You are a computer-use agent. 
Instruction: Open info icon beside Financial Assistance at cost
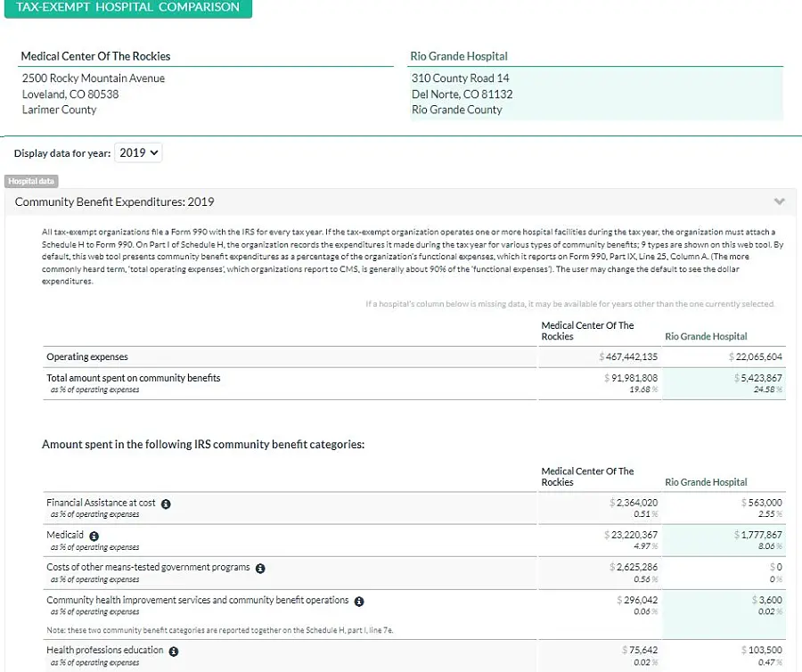coord(166,504)
